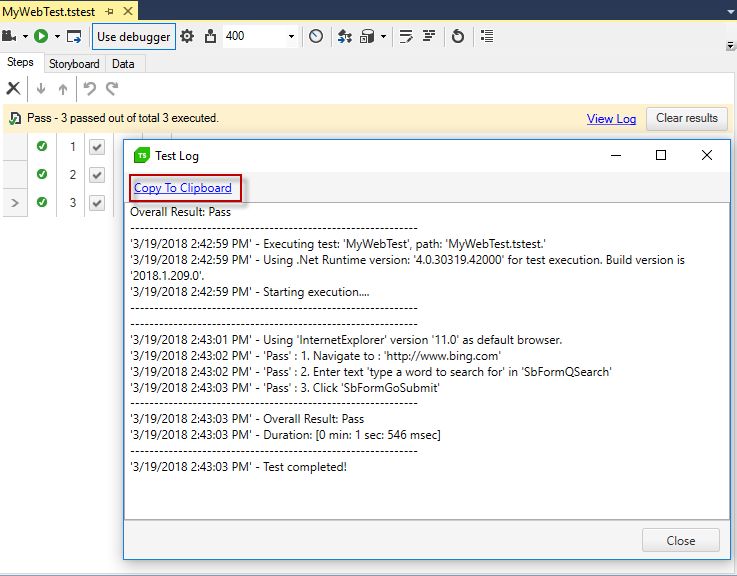Click the align lines toolbar icon
The height and width of the screenshot is (576, 737).
pyautogui.click(x=429, y=36)
